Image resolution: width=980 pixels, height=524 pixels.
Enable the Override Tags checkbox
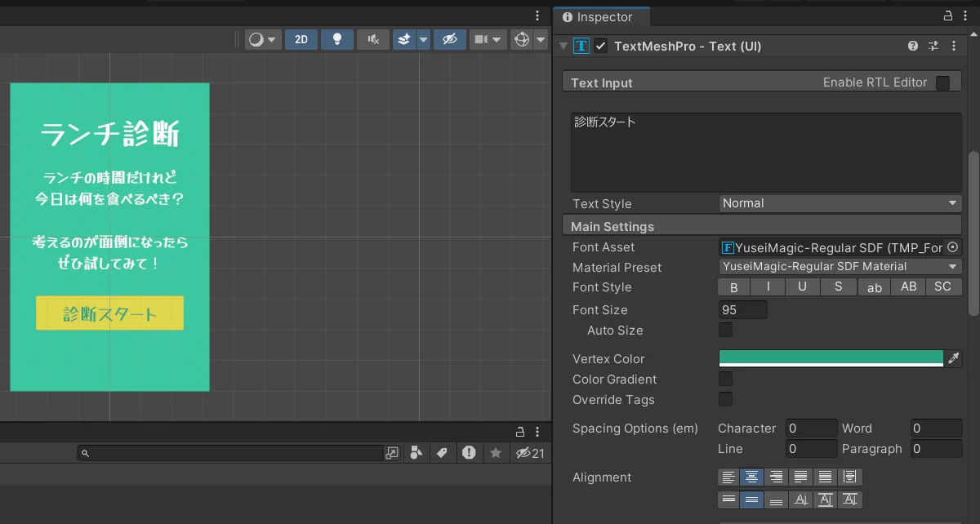pyautogui.click(x=725, y=400)
